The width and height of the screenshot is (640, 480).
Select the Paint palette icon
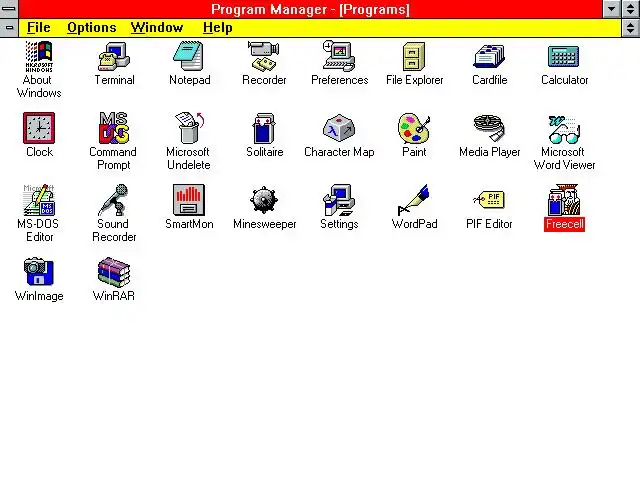(414, 128)
